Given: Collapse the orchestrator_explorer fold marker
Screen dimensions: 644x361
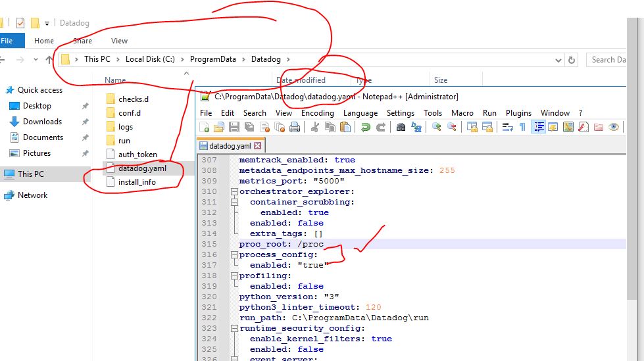Looking at the screenshot, I should [234, 191].
